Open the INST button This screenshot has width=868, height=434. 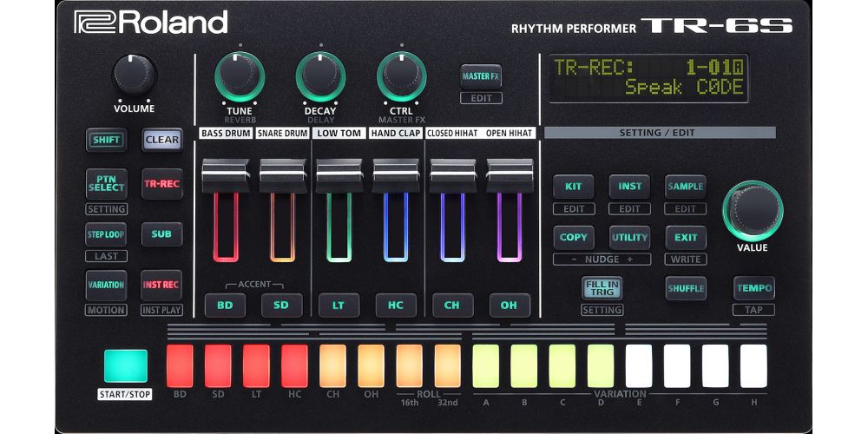click(x=630, y=187)
